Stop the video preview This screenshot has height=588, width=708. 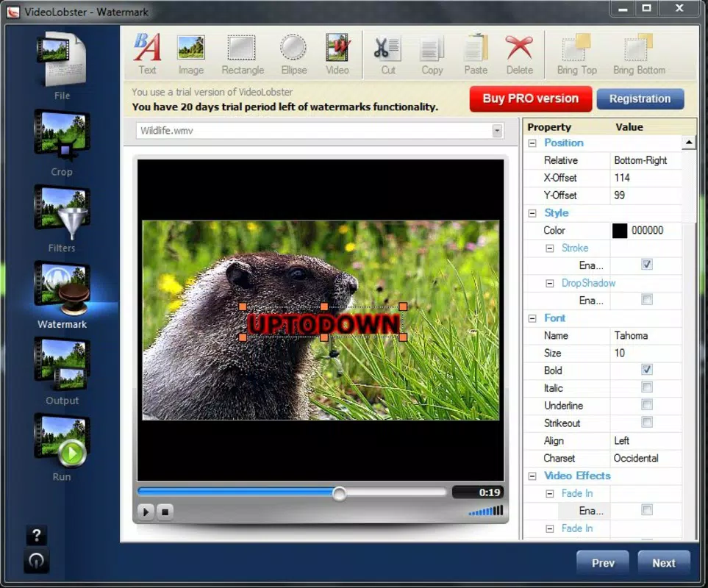(x=165, y=512)
